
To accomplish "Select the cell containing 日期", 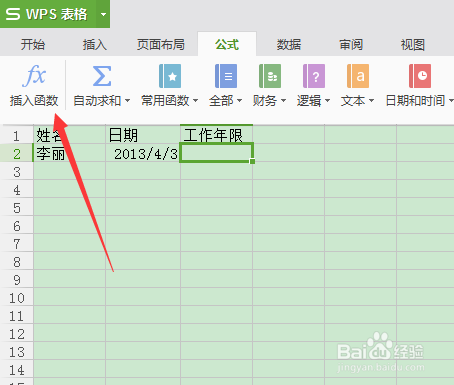I will (x=143, y=135).
